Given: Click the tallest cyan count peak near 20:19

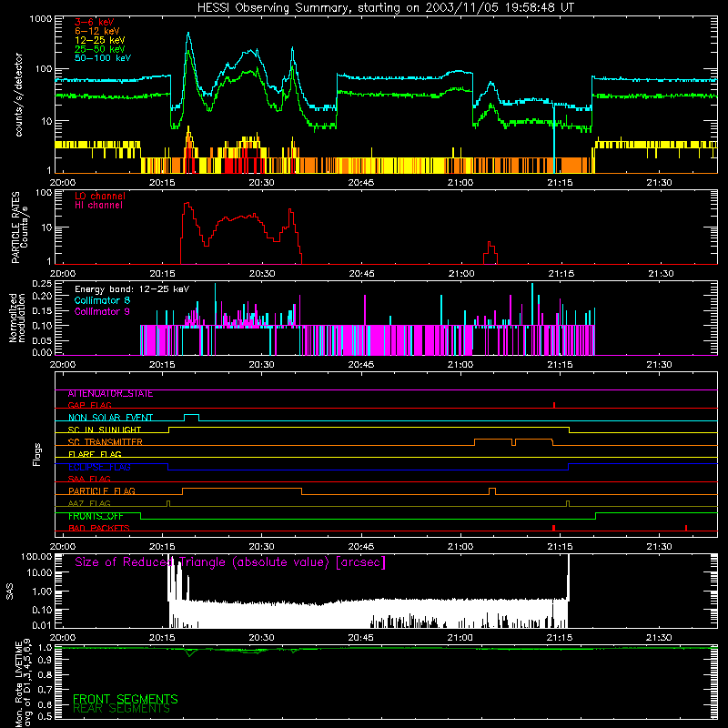Looking at the screenshot, I should click(x=188, y=34).
